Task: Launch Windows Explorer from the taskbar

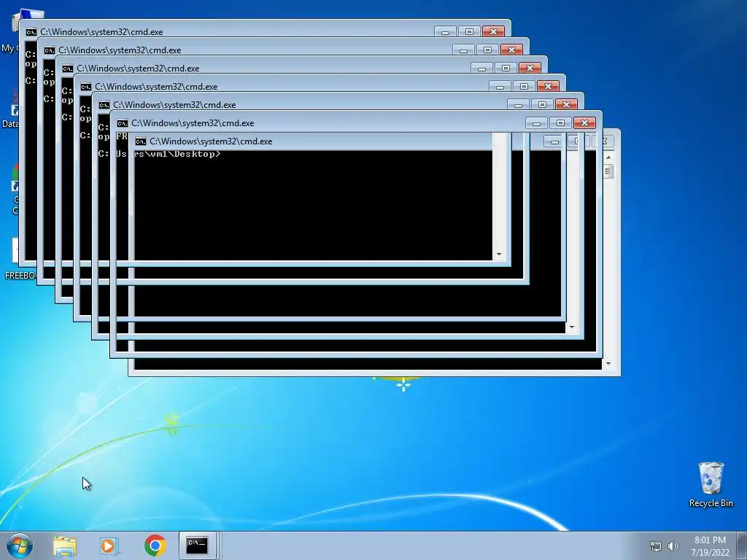Action: [65, 545]
